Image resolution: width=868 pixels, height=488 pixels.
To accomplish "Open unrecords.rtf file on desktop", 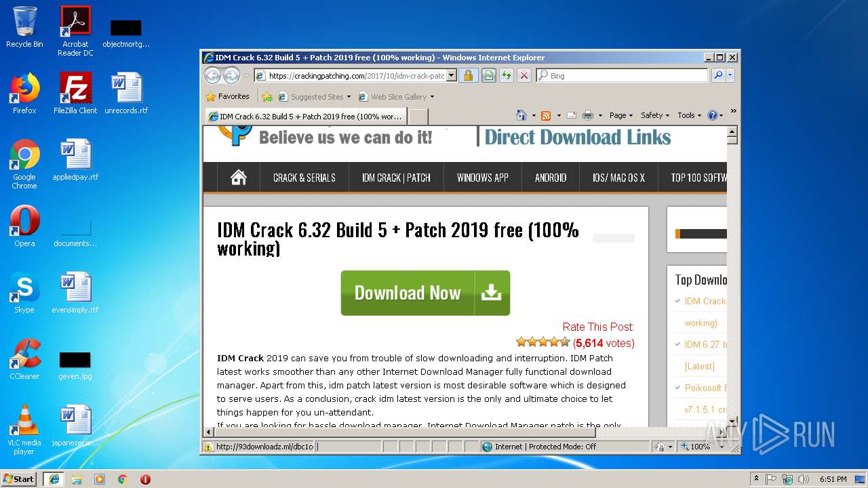I will pos(126,94).
